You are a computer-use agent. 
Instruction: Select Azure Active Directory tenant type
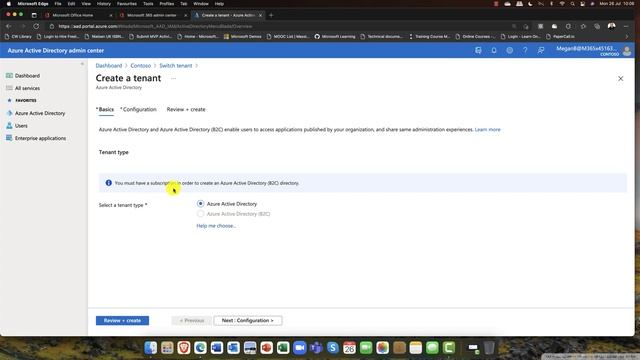pos(200,203)
